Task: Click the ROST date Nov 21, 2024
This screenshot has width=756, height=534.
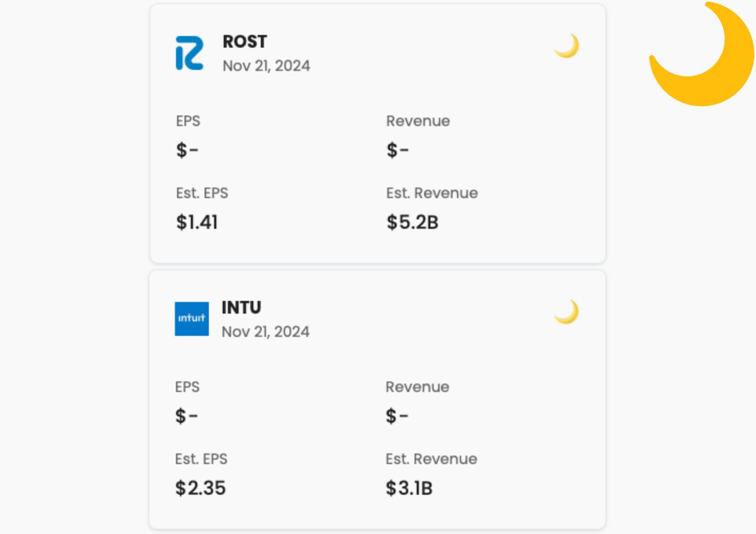Action: (x=266, y=65)
